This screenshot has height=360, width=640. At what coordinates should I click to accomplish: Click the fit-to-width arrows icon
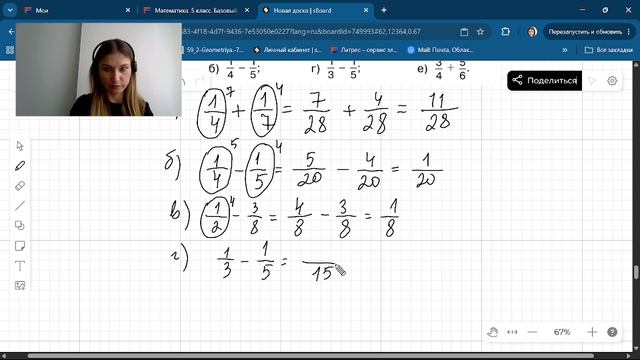(512, 332)
